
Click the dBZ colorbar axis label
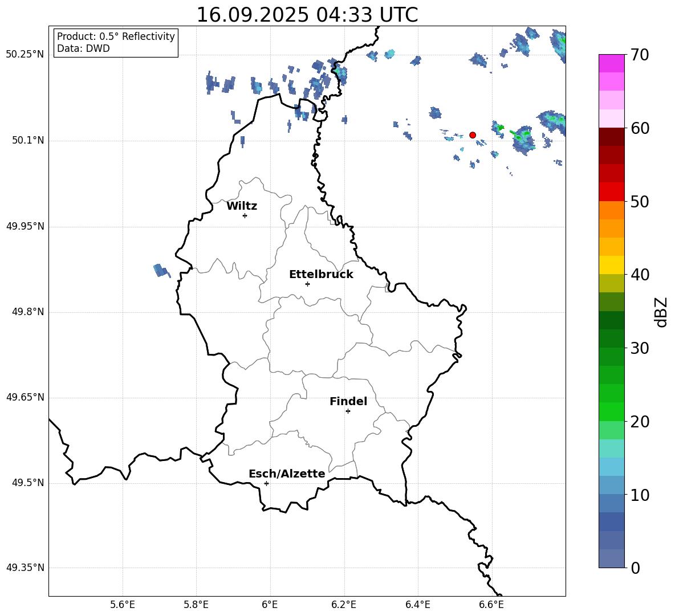pos(661,312)
